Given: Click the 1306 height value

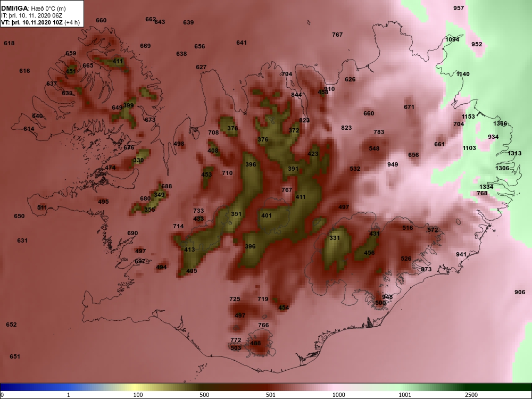Looking at the screenshot, I should [502, 168].
